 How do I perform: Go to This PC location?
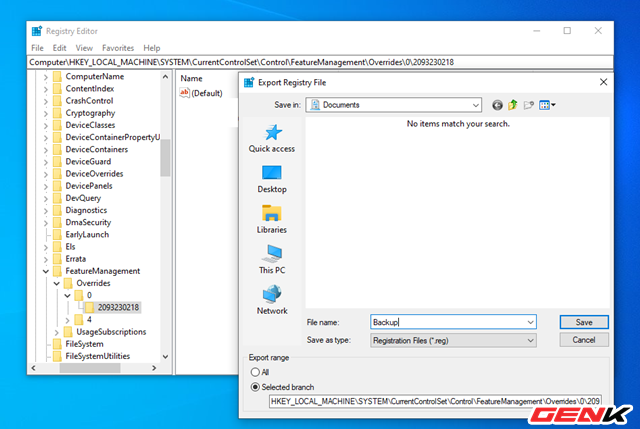[272, 260]
